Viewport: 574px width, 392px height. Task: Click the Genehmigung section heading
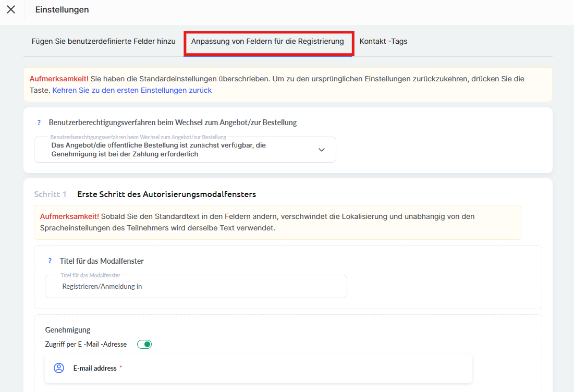pos(68,330)
